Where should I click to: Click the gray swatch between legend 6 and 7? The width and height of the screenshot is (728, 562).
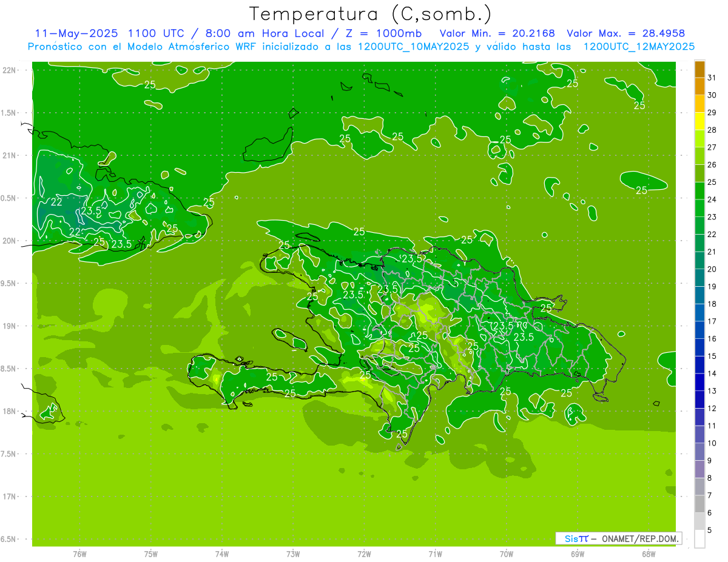pos(699,504)
